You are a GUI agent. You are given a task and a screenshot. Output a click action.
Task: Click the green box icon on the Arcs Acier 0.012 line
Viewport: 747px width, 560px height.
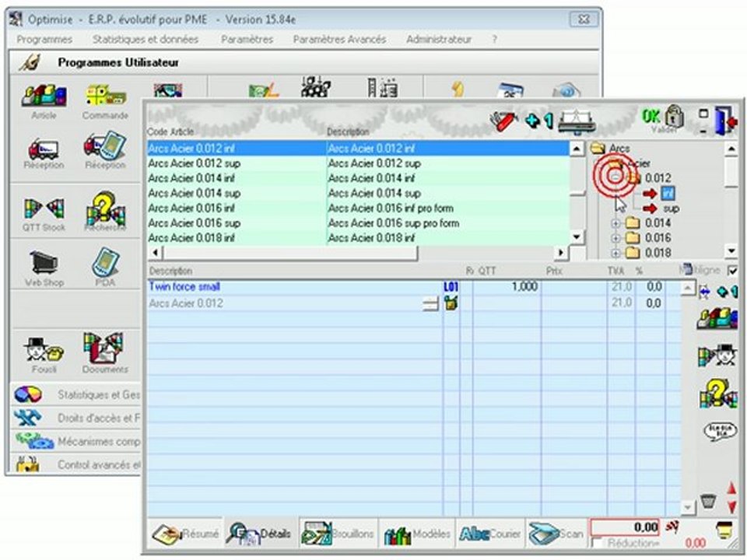451,303
